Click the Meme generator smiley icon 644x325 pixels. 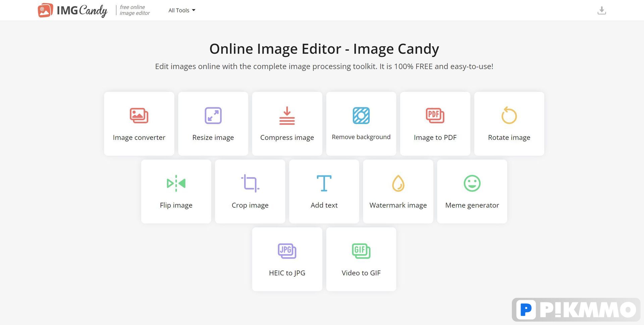point(472,183)
